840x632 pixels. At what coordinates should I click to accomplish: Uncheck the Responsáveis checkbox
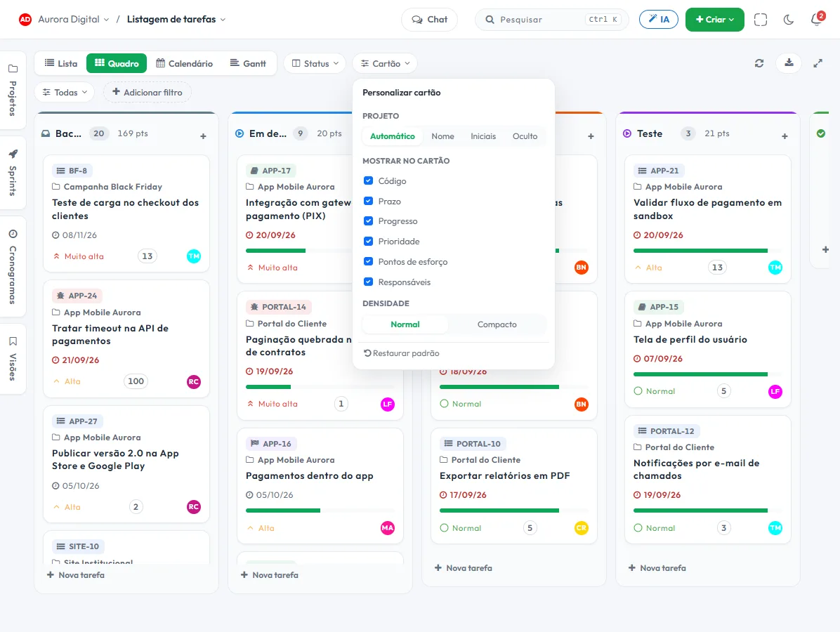click(x=368, y=282)
